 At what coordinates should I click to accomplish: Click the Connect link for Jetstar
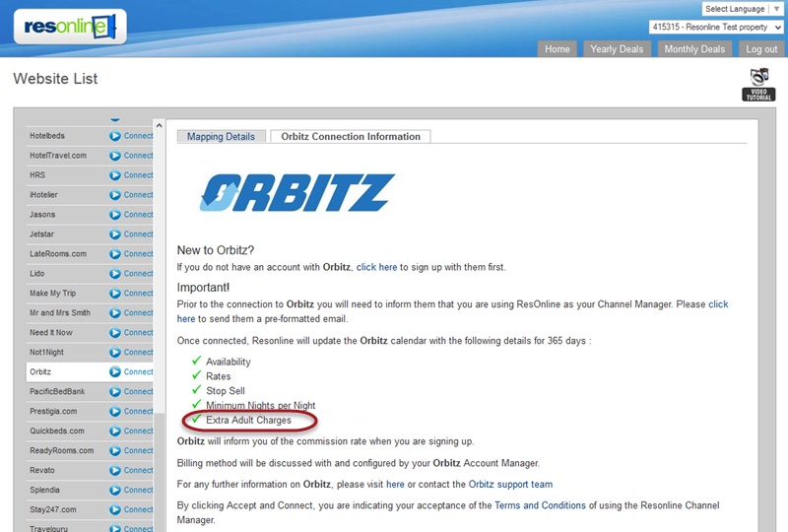138,234
